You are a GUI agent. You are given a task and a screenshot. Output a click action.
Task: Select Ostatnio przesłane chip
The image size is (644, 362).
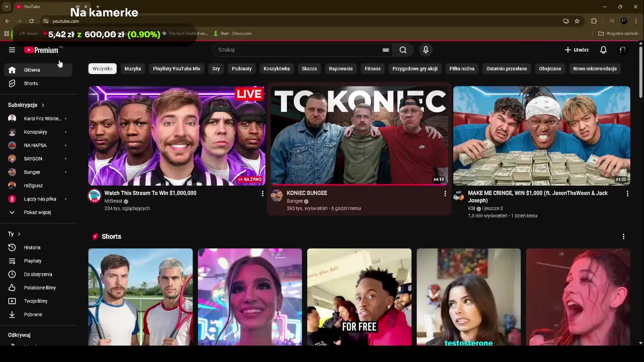pos(507,68)
